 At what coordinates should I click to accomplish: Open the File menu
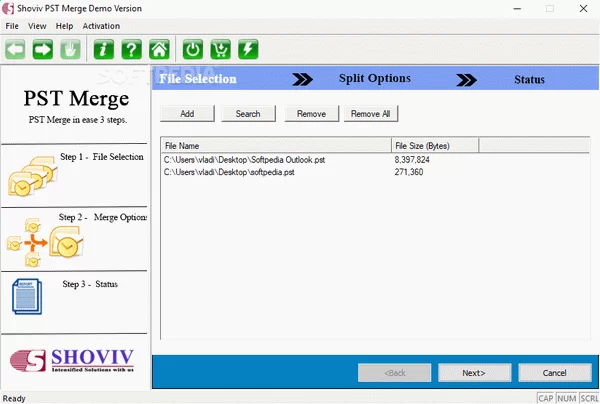pyautogui.click(x=12, y=26)
